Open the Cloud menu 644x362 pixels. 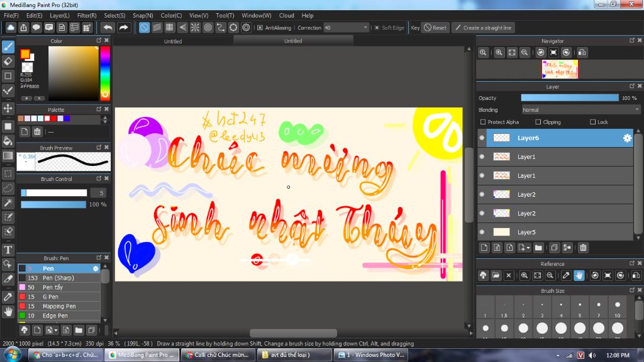pos(286,16)
